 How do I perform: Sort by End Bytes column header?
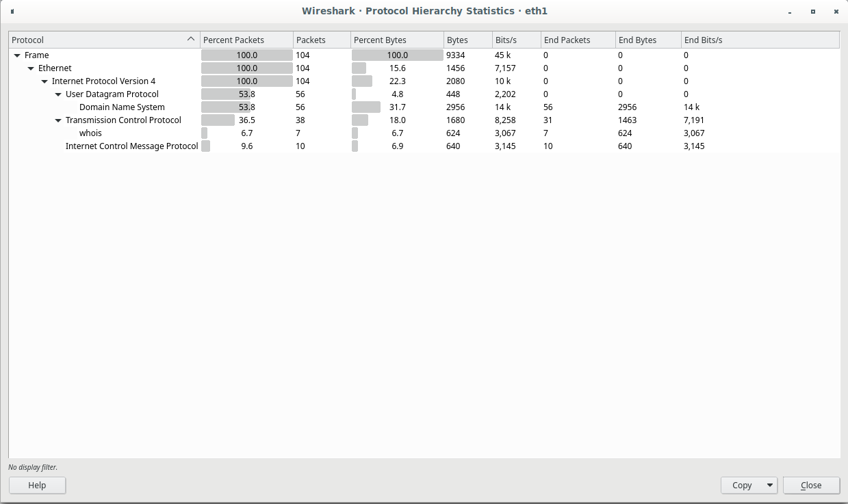point(648,40)
